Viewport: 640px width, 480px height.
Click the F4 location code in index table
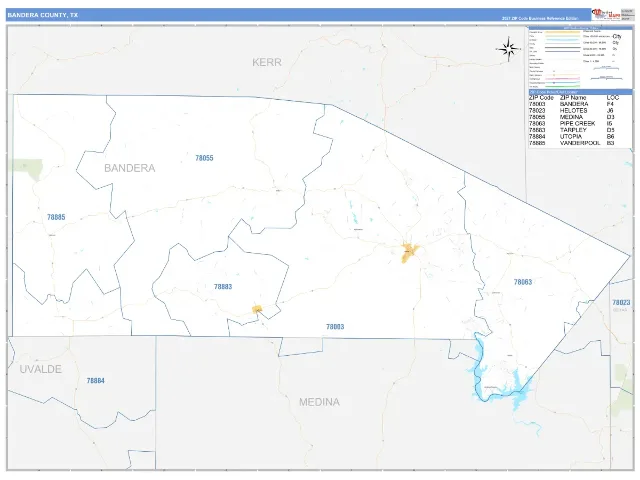610,104
